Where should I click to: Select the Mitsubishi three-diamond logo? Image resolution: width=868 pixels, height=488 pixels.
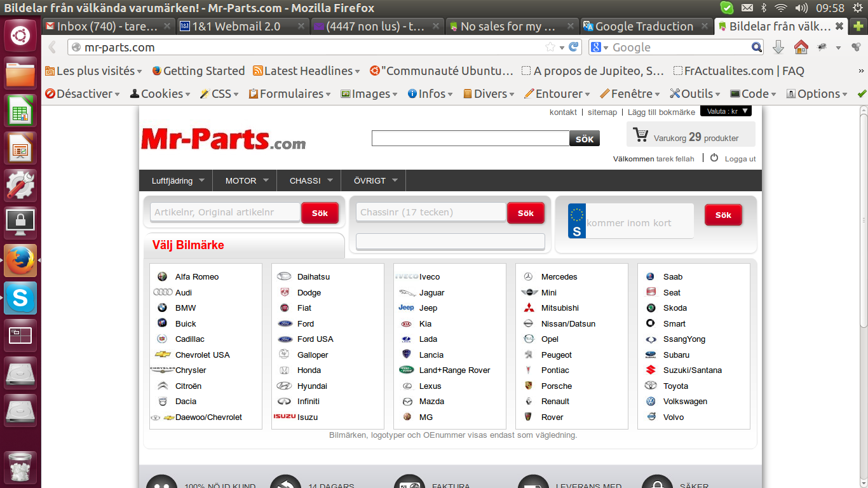pyautogui.click(x=529, y=308)
